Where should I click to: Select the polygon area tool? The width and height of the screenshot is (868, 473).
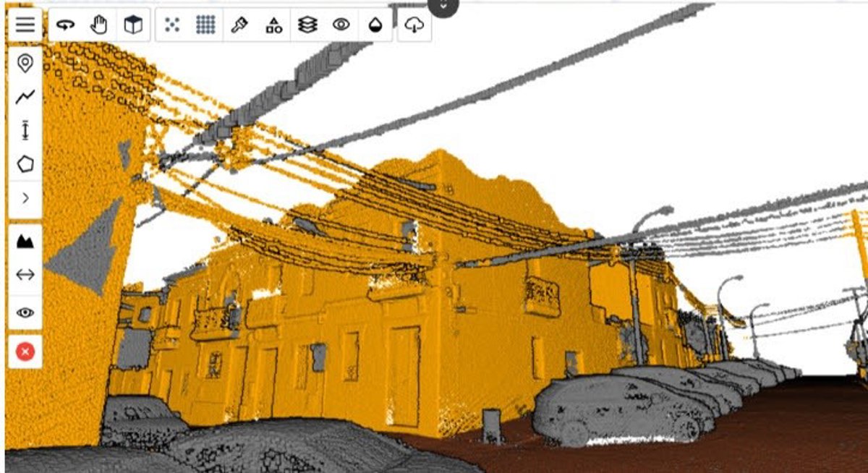25,164
